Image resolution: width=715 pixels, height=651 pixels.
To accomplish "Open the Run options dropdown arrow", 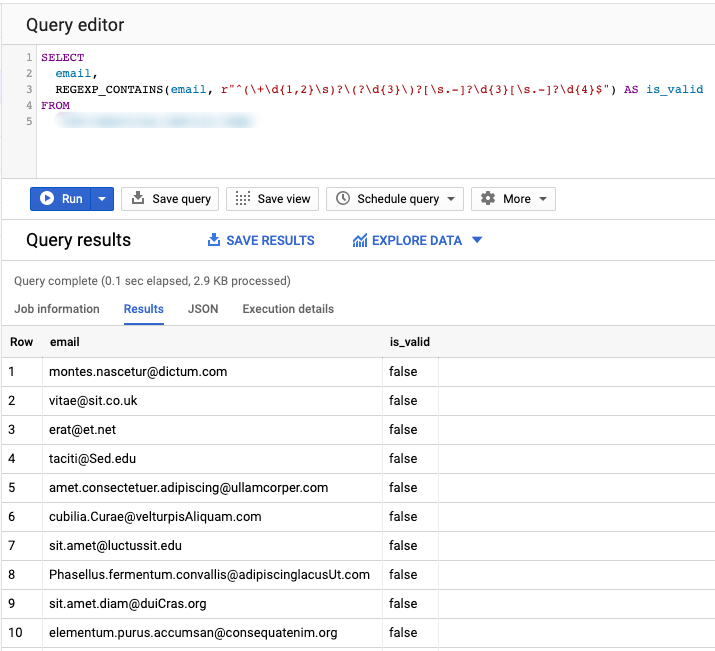I will [102, 199].
